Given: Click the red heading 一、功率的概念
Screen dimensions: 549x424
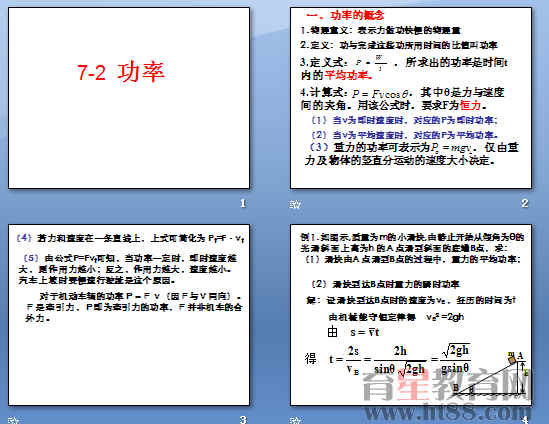Looking at the screenshot, I should click(x=345, y=15).
